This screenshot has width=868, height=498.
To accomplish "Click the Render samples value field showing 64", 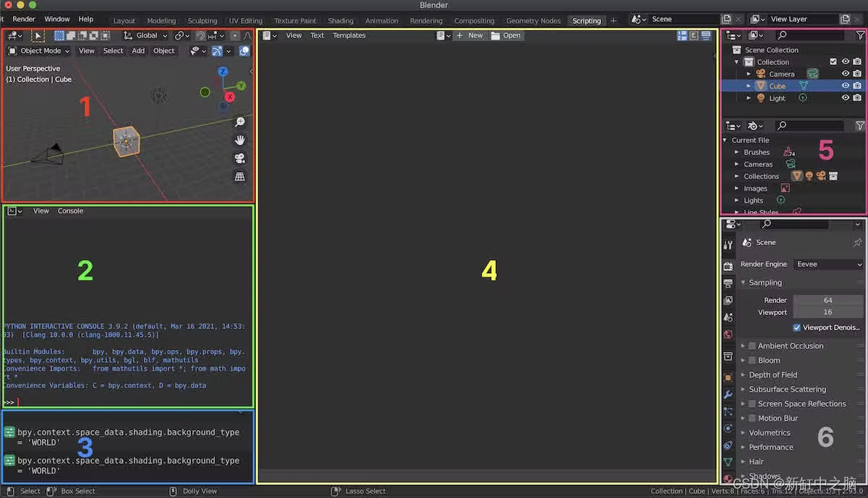I will pos(827,300).
